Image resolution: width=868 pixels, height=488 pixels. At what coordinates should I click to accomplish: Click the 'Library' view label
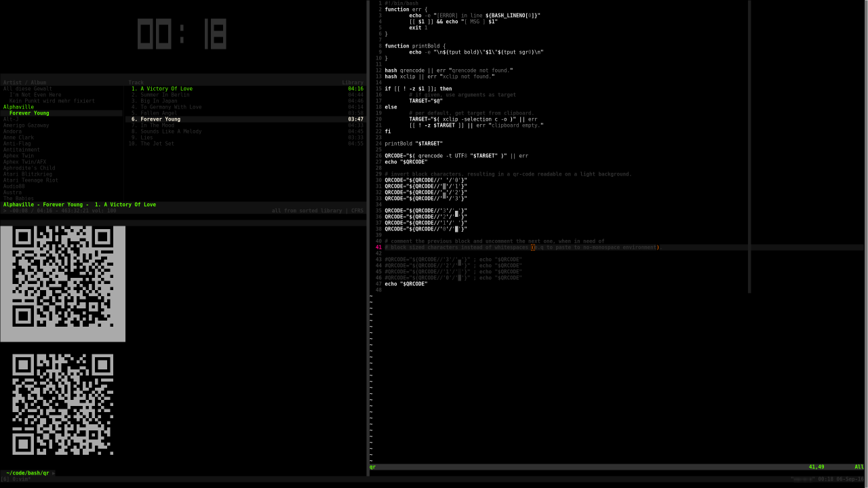[353, 83]
